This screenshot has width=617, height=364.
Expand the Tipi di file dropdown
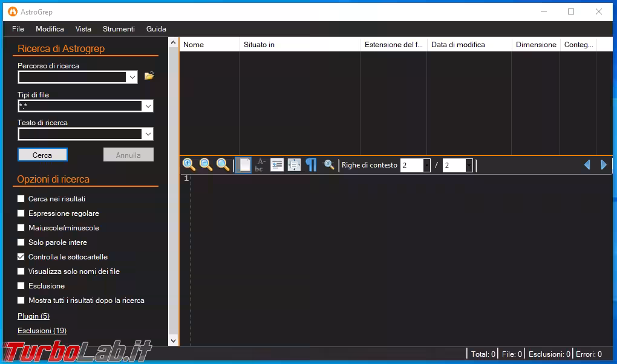click(x=148, y=106)
